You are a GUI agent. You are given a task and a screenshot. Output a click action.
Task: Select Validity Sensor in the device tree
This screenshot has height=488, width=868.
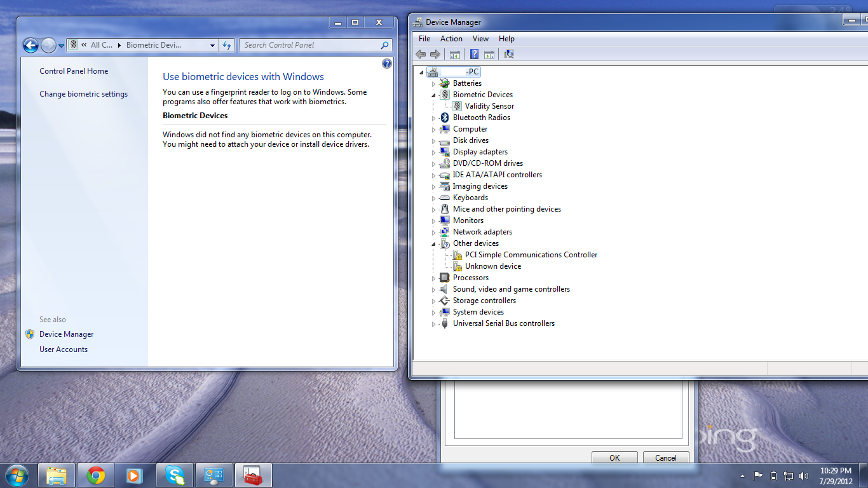489,106
